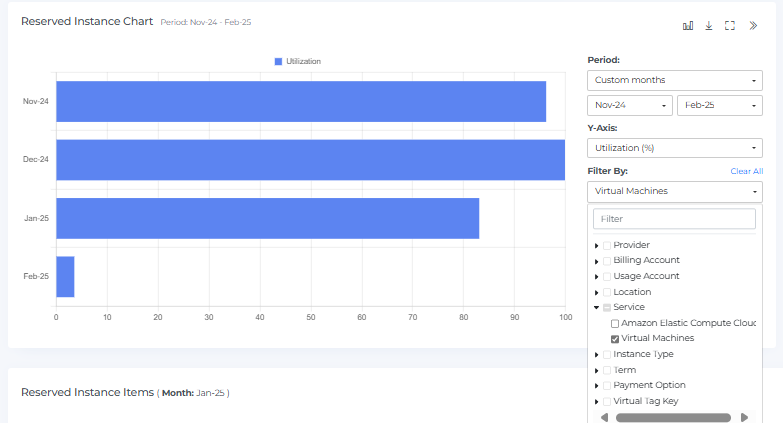Screen dimensions: 783x423
Task: Open the Custom months period dropdown
Action: (674, 80)
